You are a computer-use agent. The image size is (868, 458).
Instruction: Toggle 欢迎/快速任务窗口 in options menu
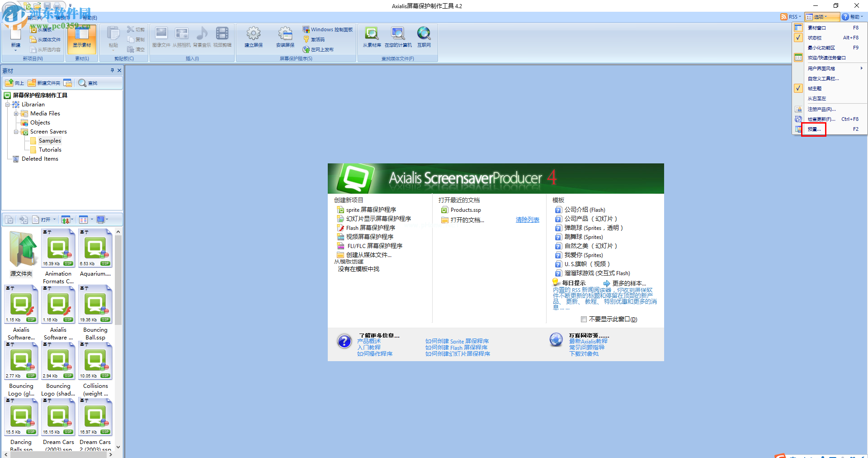click(829, 57)
